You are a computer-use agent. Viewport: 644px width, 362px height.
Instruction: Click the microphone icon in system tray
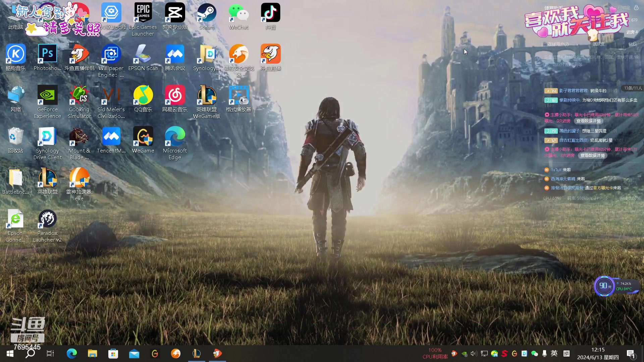pos(544,354)
